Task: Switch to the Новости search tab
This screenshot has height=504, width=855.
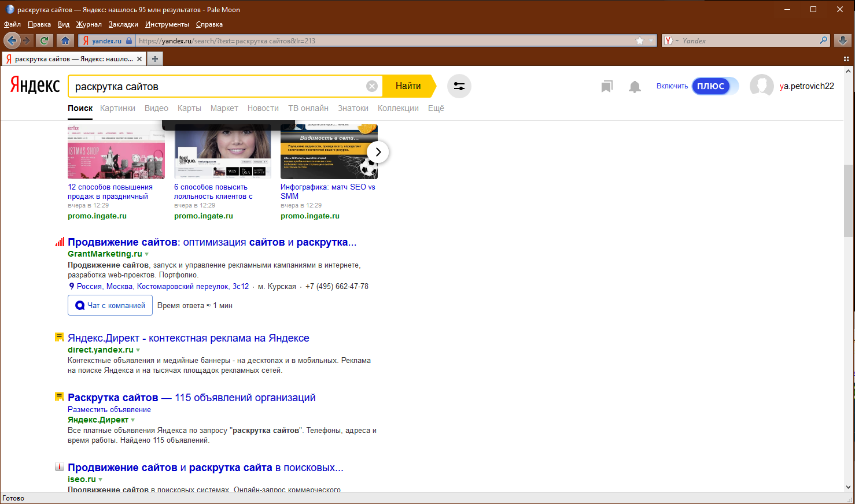Action: [263, 108]
